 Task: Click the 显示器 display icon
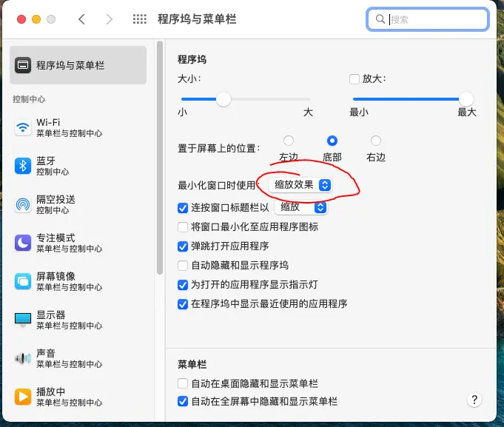(23, 320)
